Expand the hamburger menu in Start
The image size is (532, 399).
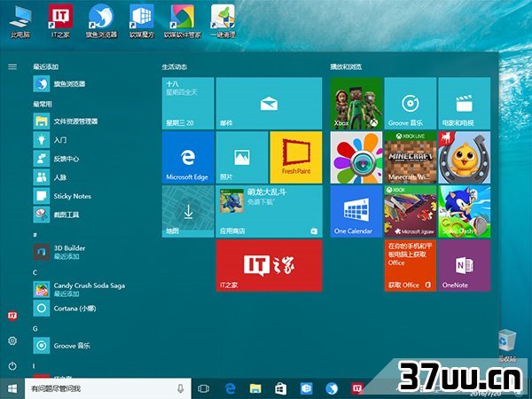click(x=12, y=66)
